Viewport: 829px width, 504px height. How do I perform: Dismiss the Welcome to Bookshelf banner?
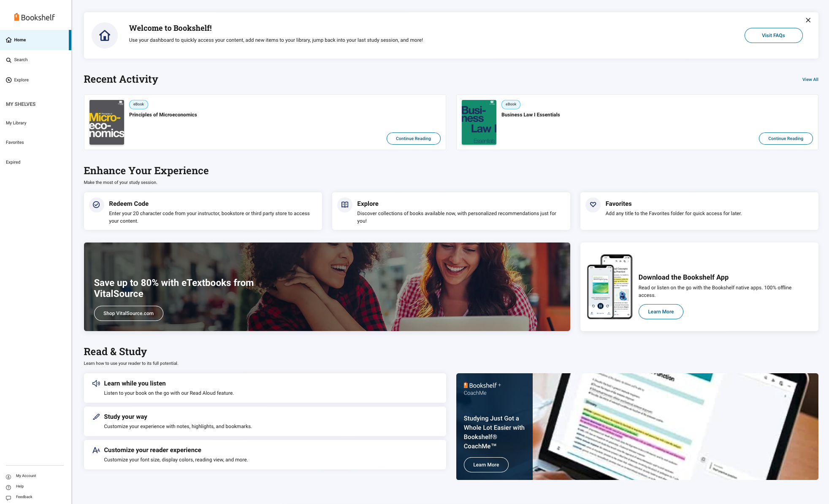[808, 20]
